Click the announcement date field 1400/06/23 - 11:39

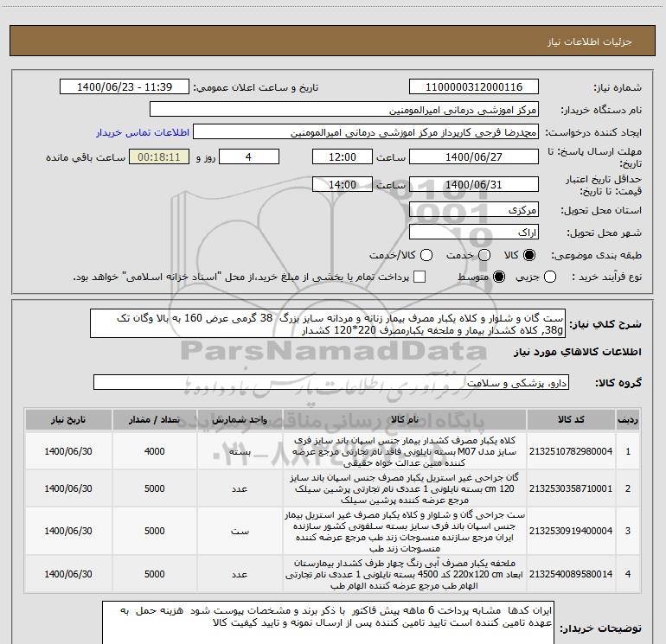click(125, 87)
